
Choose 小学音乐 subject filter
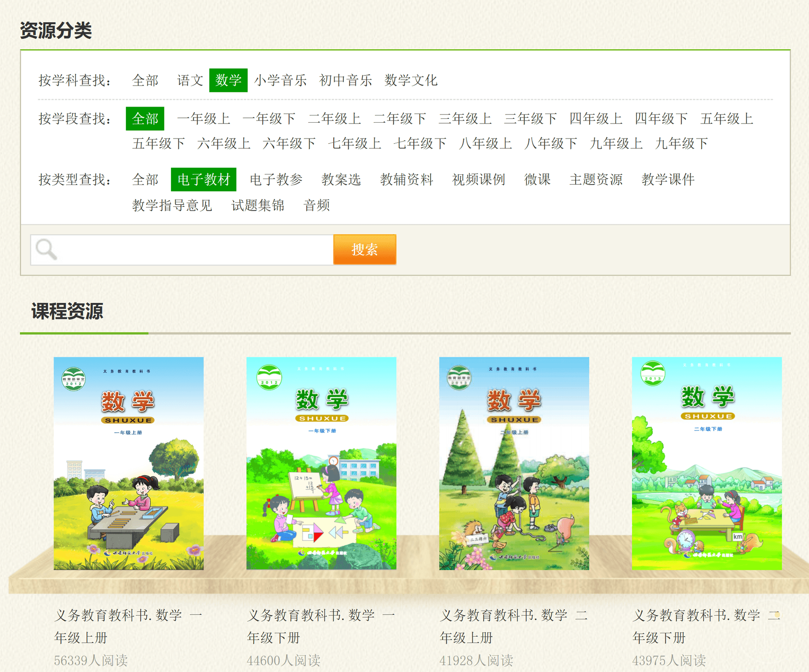pyautogui.click(x=280, y=80)
